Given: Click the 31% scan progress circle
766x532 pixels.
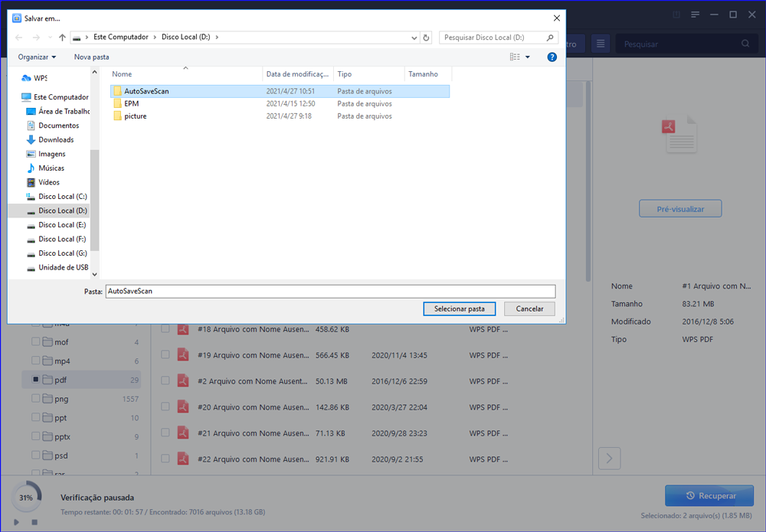Looking at the screenshot, I should (26, 498).
